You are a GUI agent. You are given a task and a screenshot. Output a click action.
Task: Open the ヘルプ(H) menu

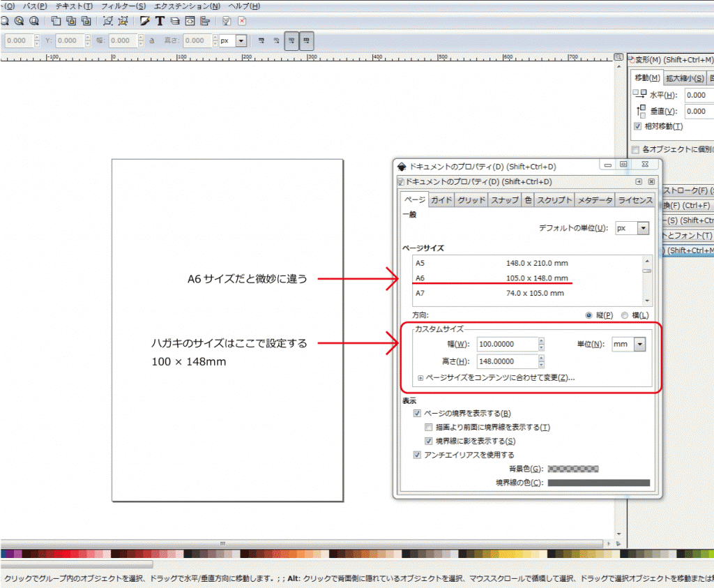pyautogui.click(x=244, y=6)
